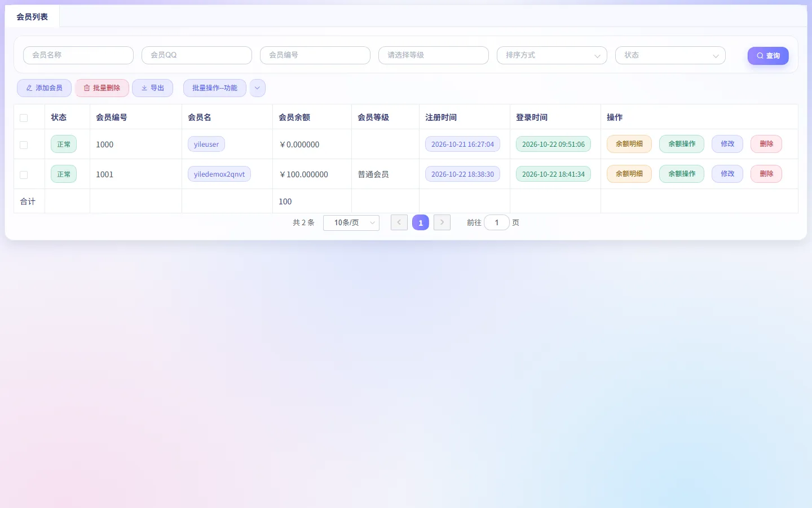Check the checkbox for member 1000
812x508 pixels.
[24, 145]
